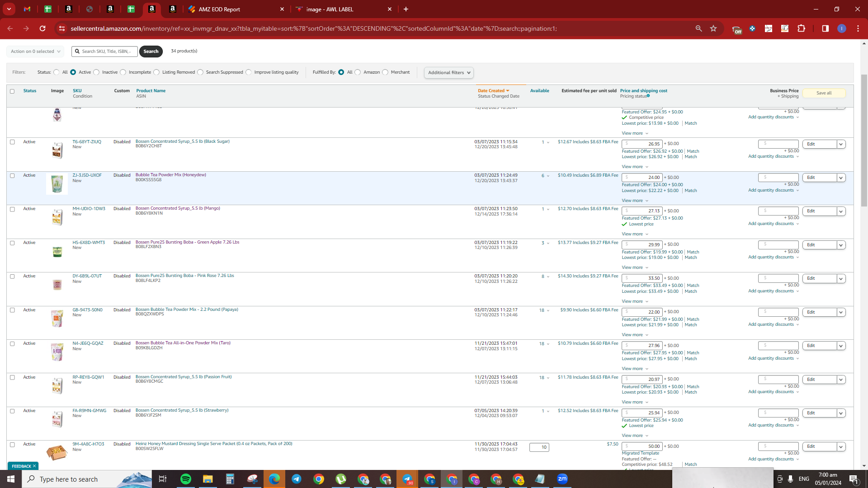
Task: Choose Amazon under Fulfilled By
Action: point(358,72)
